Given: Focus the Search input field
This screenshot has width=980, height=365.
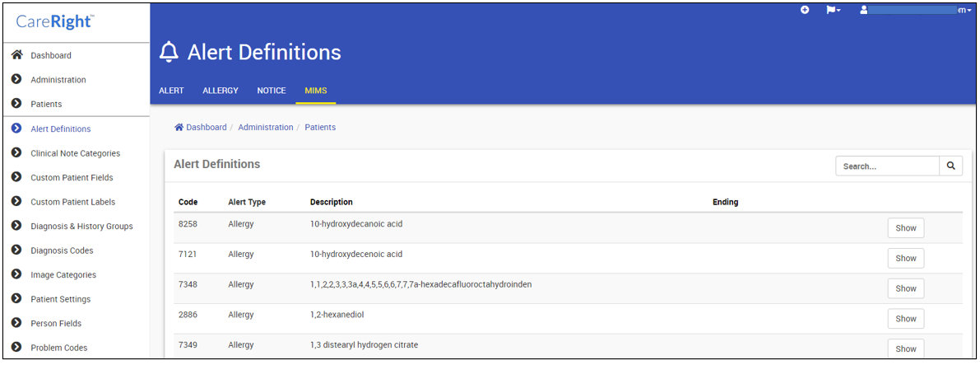Looking at the screenshot, I should [x=888, y=166].
